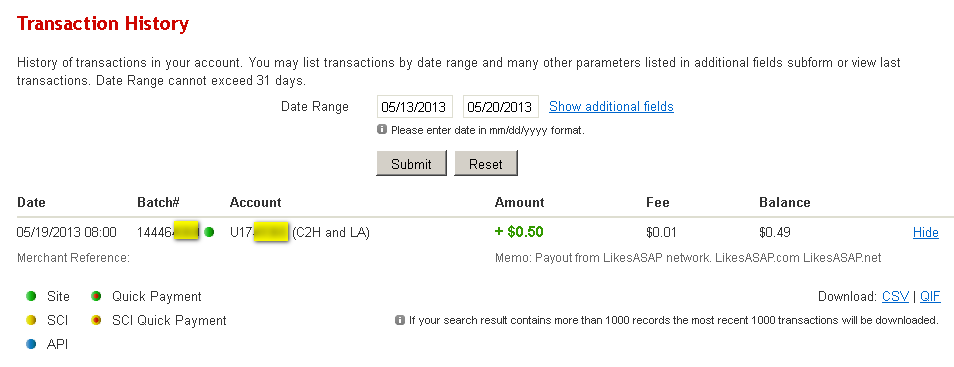954x367 pixels.
Task: Click green status dot beside batch number
Action: coord(209,232)
